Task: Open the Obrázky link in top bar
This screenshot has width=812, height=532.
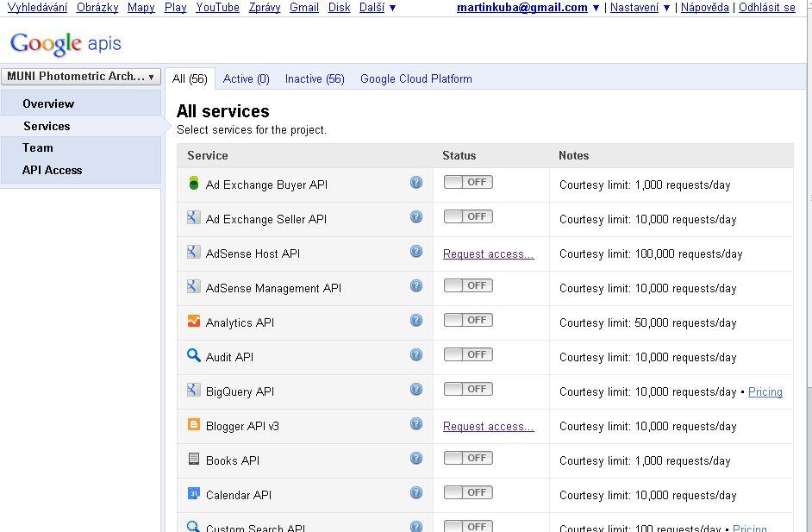Action: point(97,7)
